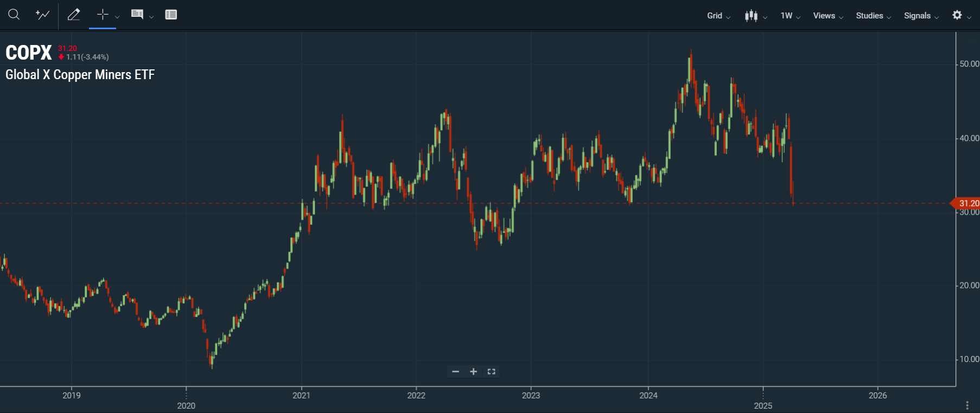Click the heads-up info speech bubble icon
This screenshot has height=413, width=980.
coord(137,15)
